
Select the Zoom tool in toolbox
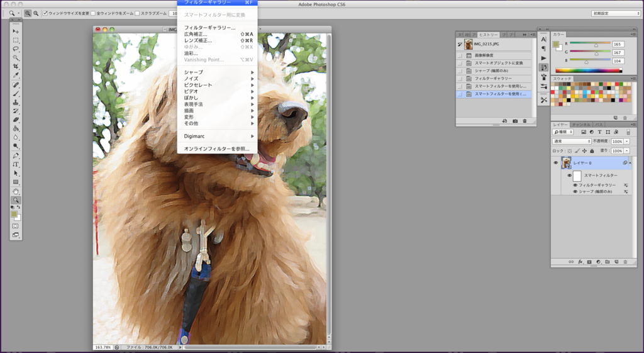pos(16,200)
